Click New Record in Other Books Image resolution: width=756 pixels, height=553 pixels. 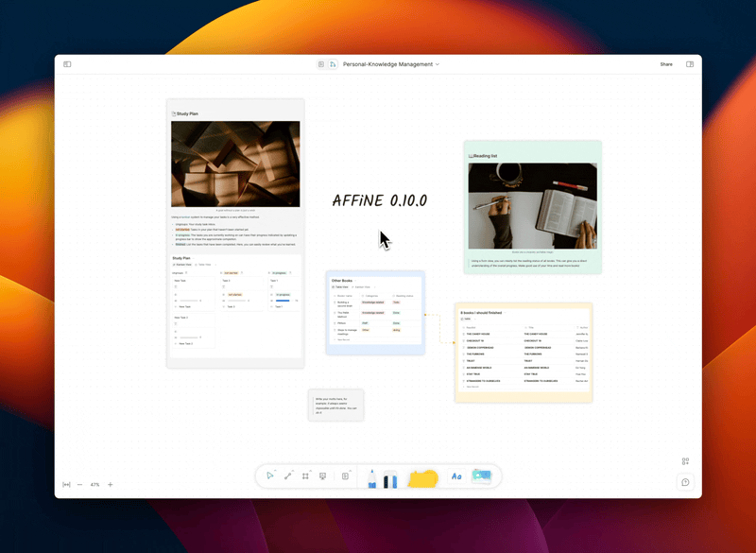click(x=343, y=340)
